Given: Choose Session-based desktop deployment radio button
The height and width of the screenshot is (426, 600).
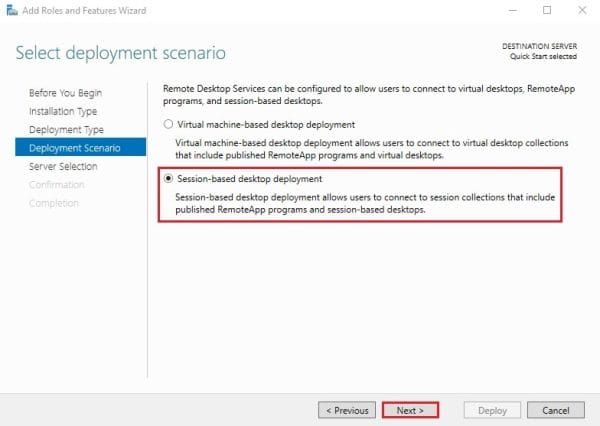Looking at the screenshot, I should (168, 179).
